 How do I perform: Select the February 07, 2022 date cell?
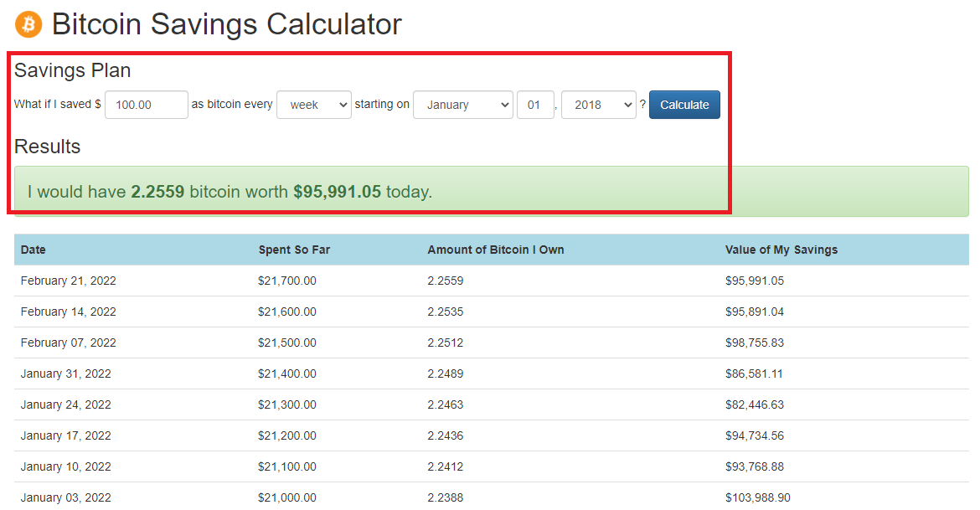68,343
